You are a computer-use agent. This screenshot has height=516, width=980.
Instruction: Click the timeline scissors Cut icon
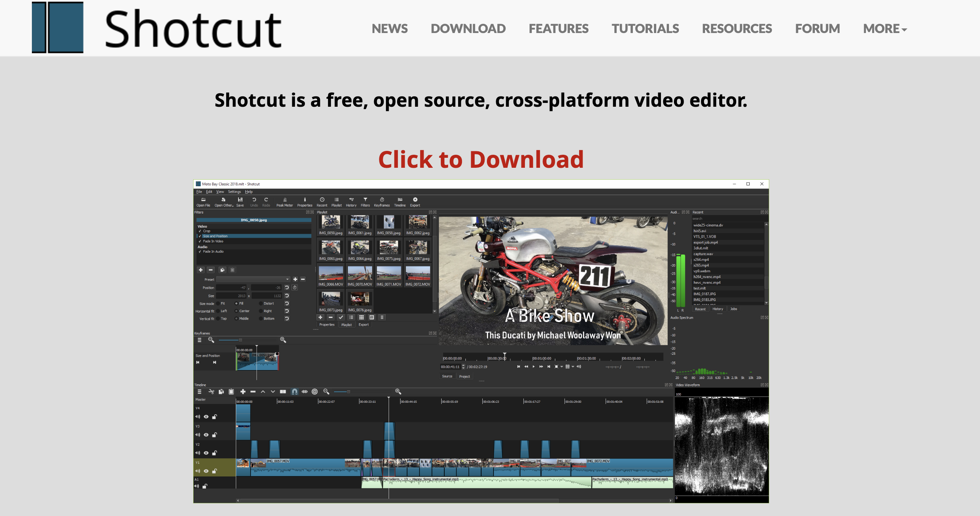211,392
